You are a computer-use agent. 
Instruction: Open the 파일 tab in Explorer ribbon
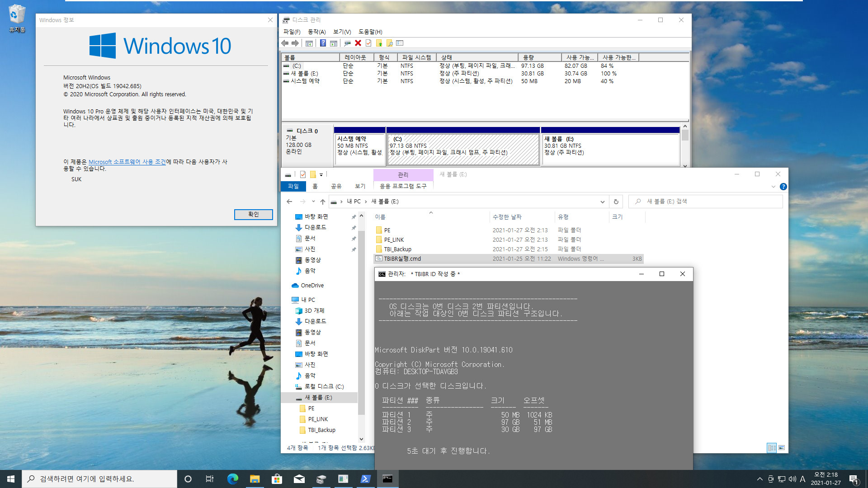tap(293, 186)
